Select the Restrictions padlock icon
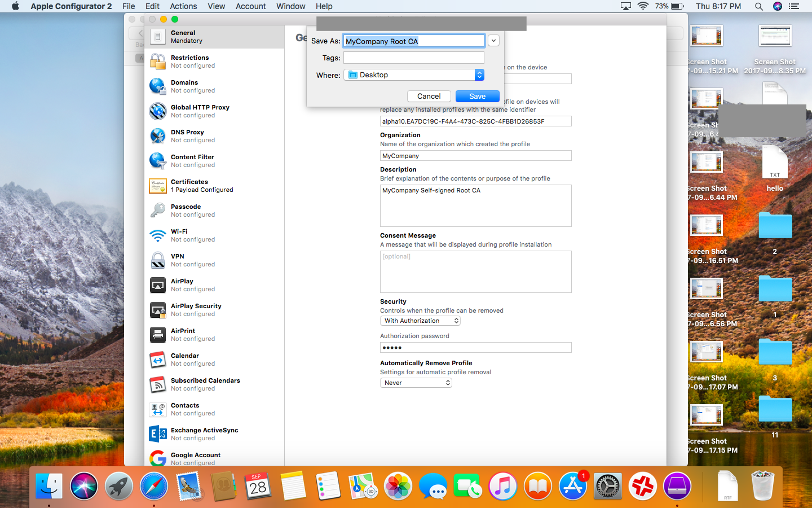Screen dimensions: 812x508 (158, 62)
